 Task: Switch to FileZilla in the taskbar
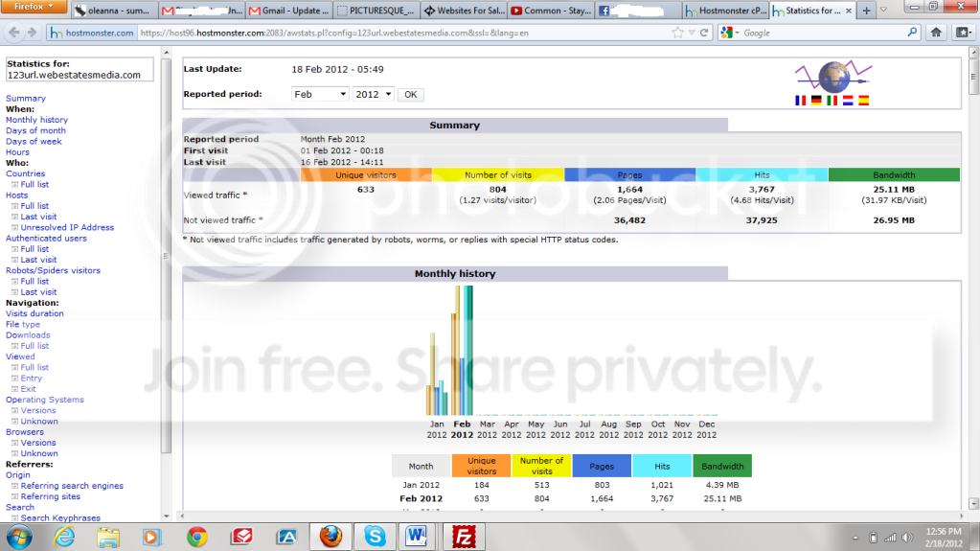pos(463,537)
